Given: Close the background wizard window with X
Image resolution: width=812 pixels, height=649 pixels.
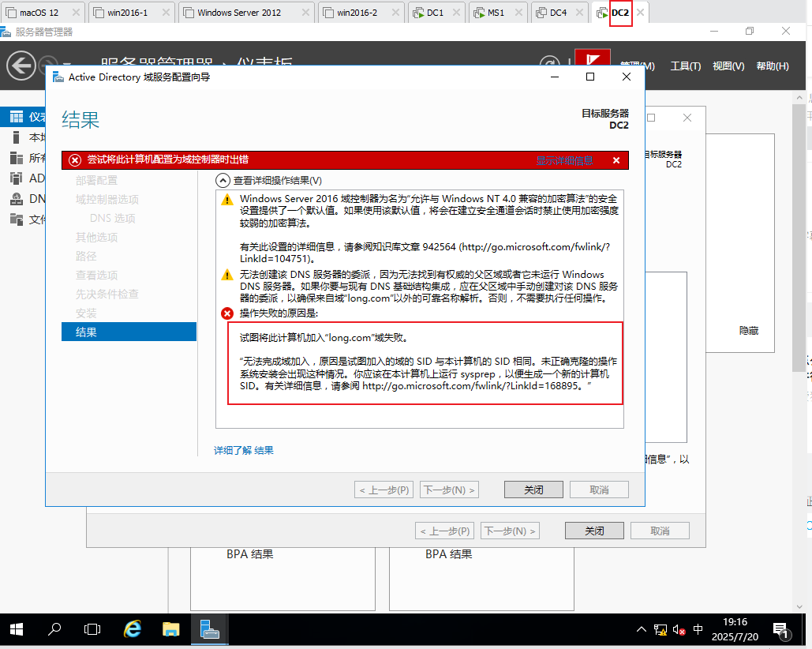Looking at the screenshot, I should [687, 118].
